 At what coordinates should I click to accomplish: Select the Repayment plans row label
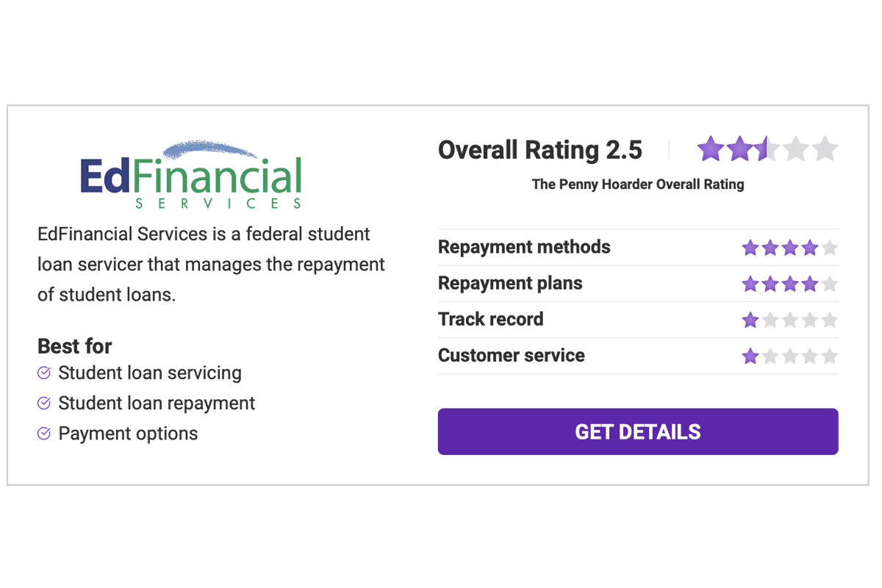pyautogui.click(x=510, y=283)
